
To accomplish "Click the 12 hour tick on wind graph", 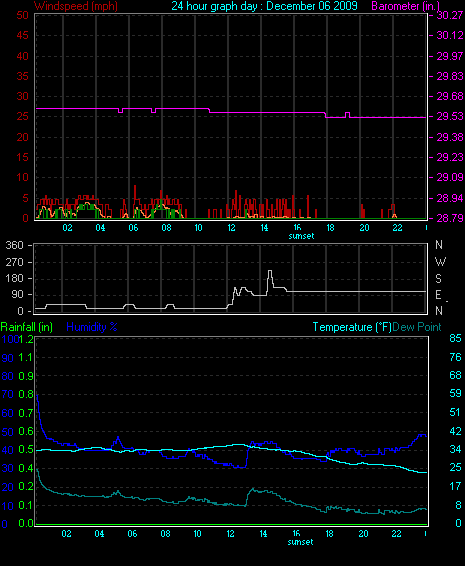I will [x=231, y=228].
